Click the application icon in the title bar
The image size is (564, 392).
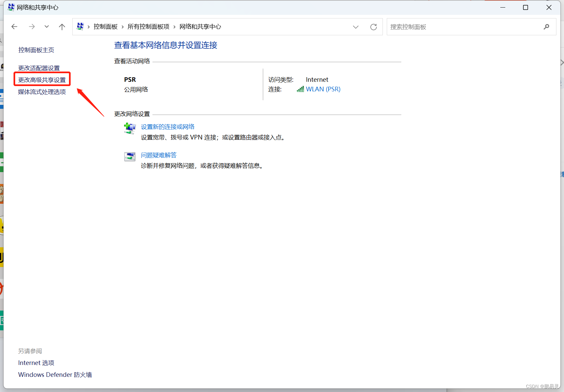tap(11, 7)
